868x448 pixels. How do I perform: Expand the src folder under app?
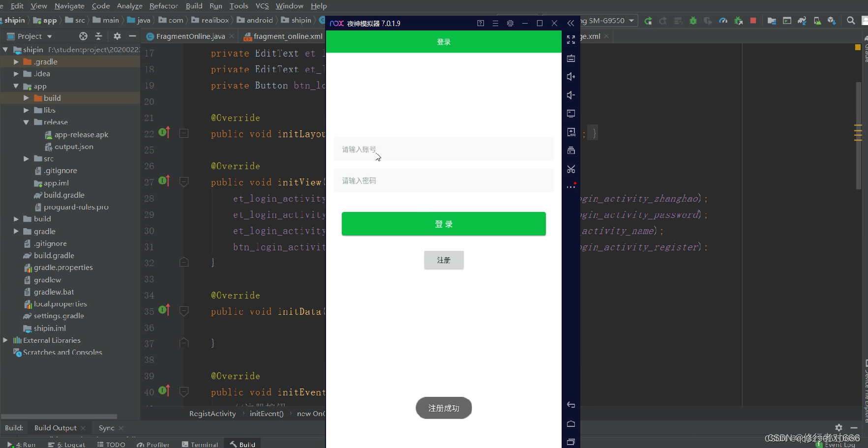[x=26, y=158]
